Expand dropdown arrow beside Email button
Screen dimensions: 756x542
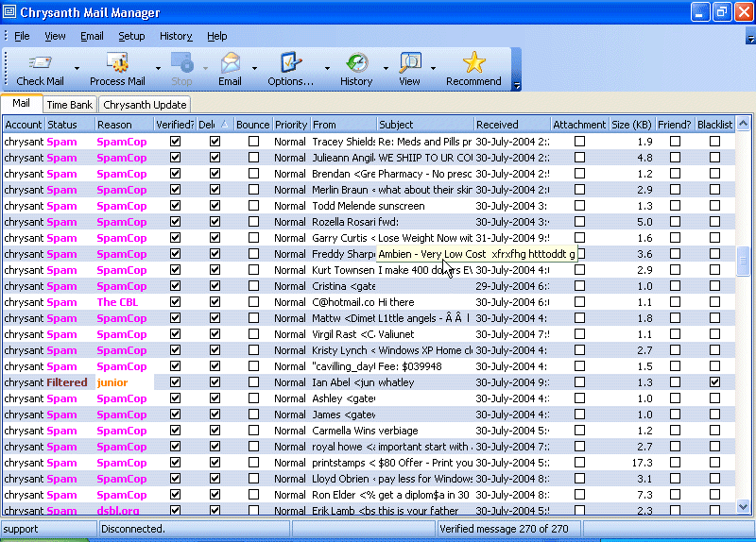tap(254, 68)
